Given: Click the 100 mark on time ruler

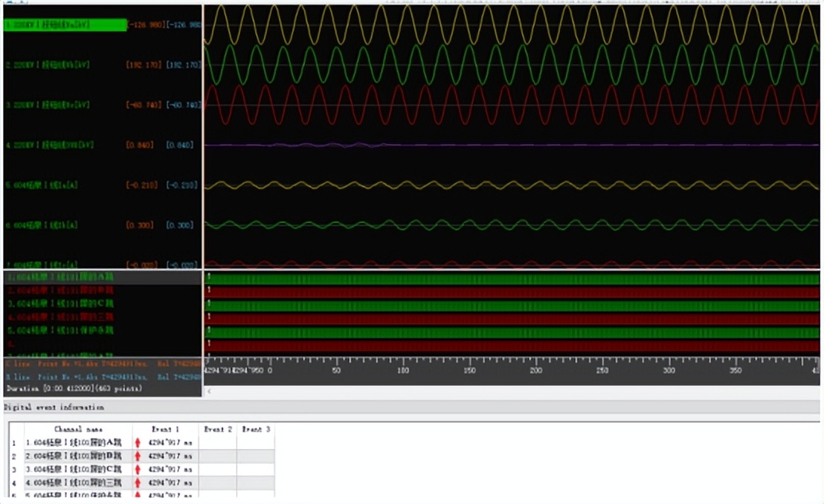Looking at the screenshot, I should (403, 369).
